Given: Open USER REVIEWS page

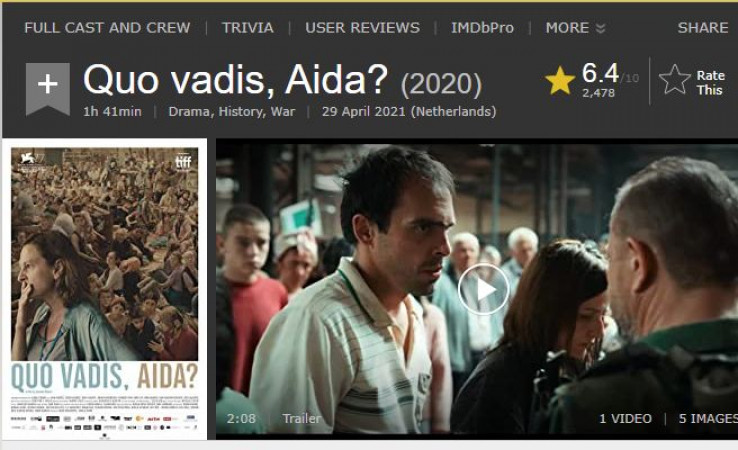Looking at the screenshot, I should 362,28.
